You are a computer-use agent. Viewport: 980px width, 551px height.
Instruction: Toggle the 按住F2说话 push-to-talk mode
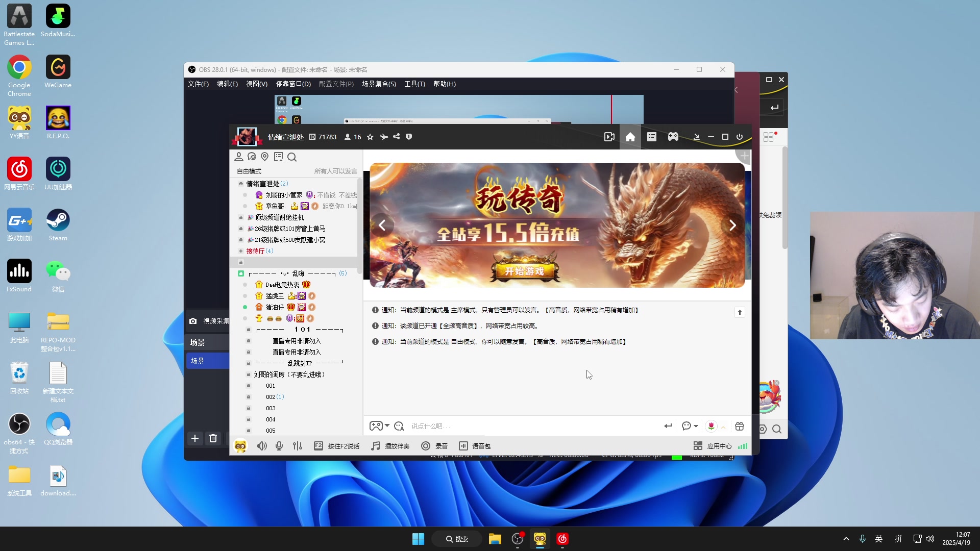click(x=337, y=446)
